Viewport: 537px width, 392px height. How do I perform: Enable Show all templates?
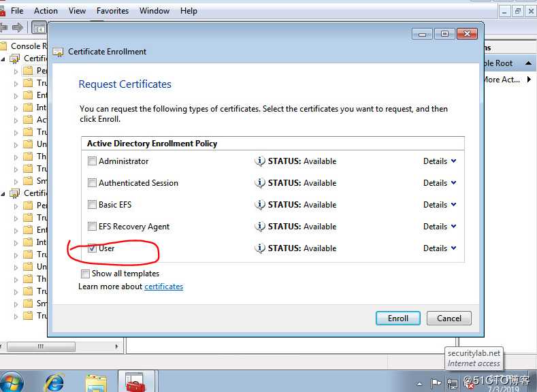(x=85, y=274)
